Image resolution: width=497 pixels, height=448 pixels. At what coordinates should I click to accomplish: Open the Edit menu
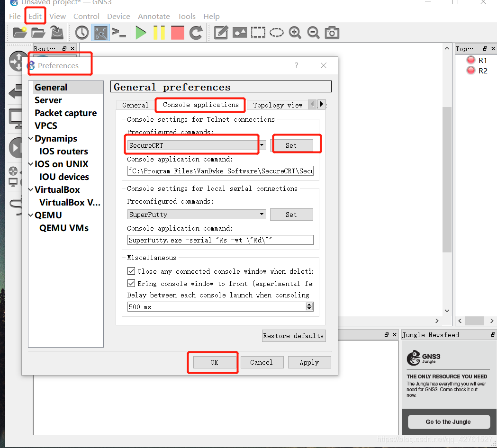tap(35, 16)
